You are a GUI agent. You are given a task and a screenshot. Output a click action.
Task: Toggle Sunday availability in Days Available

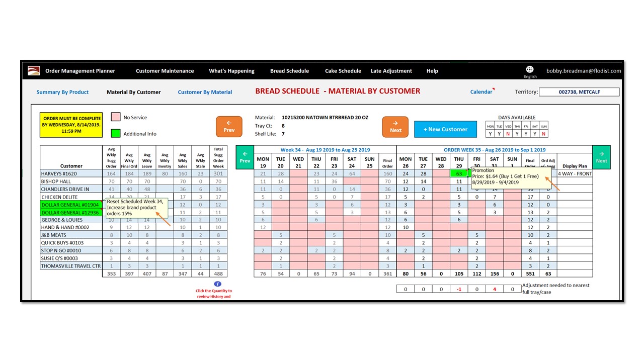pyautogui.click(x=543, y=134)
